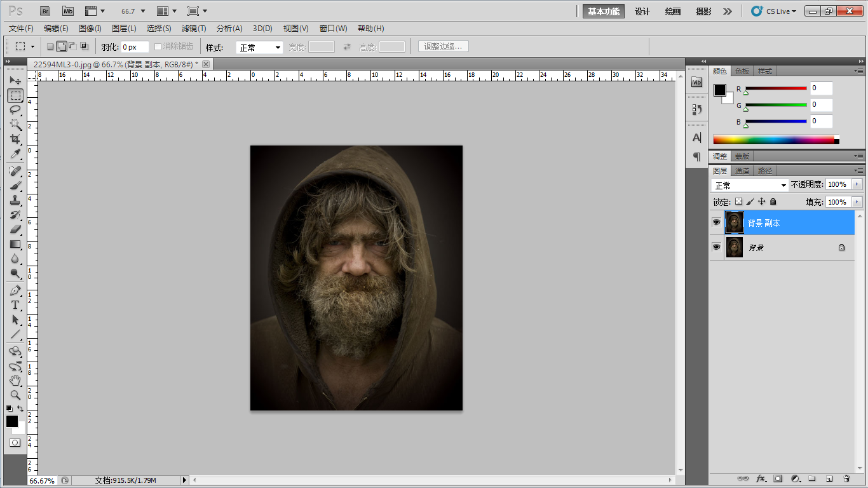Hide the 背景 副本 layer

click(717, 223)
